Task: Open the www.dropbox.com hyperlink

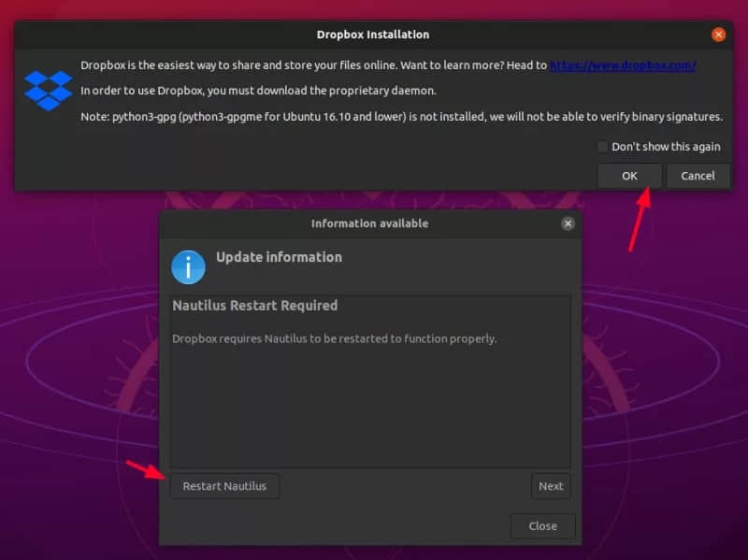Action: pyautogui.click(x=622, y=65)
